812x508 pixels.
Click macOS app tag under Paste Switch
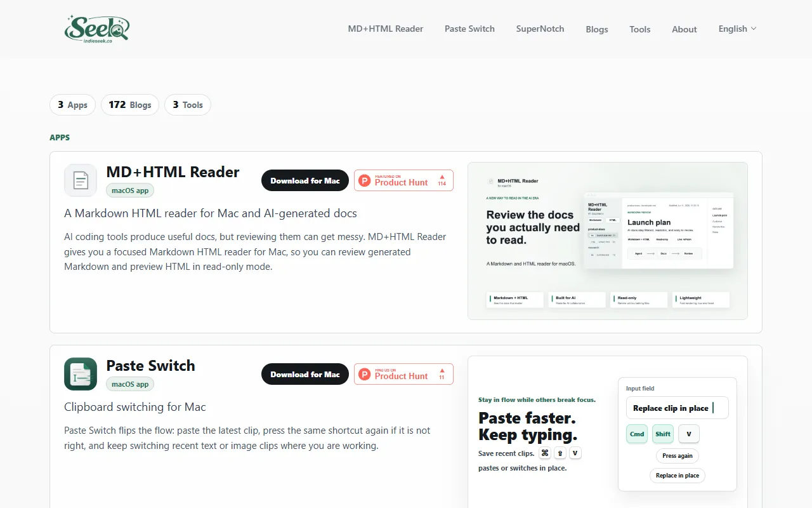(x=130, y=384)
